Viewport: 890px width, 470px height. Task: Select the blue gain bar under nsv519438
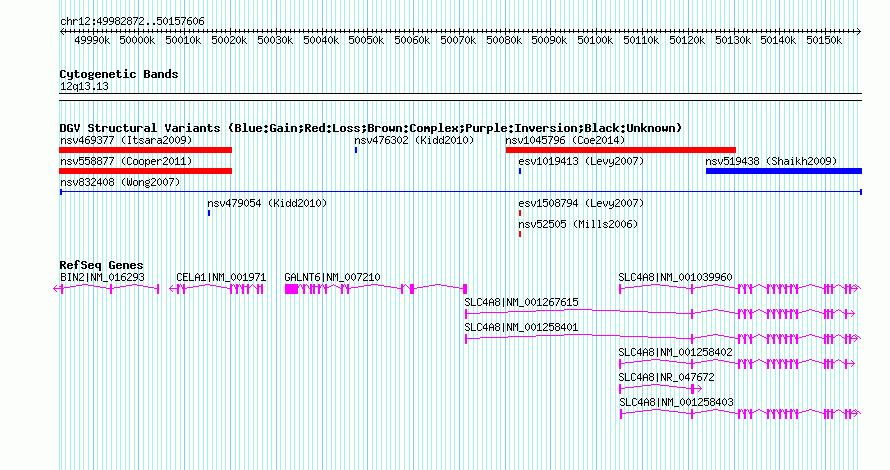click(784, 171)
